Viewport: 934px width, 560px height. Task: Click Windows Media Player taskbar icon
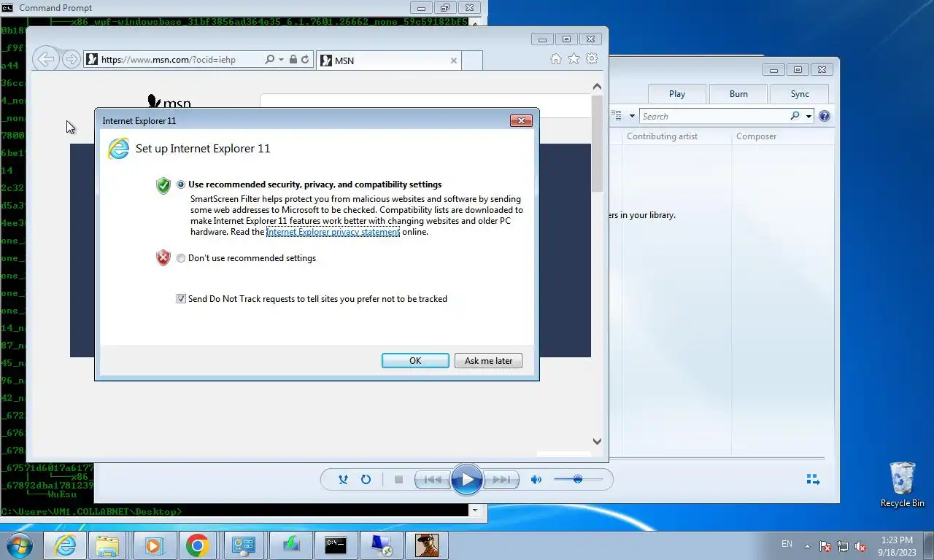[x=153, y=545]
